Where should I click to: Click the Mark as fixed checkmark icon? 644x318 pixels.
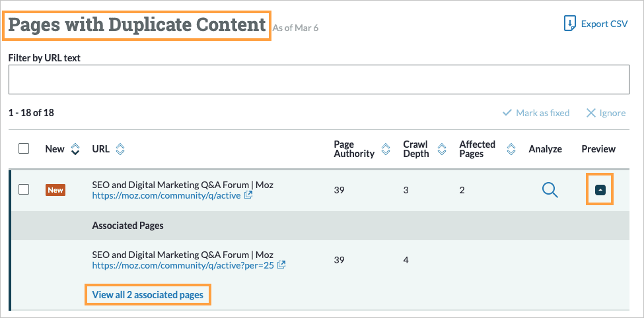pyautogui.click(x=507, y=113)
